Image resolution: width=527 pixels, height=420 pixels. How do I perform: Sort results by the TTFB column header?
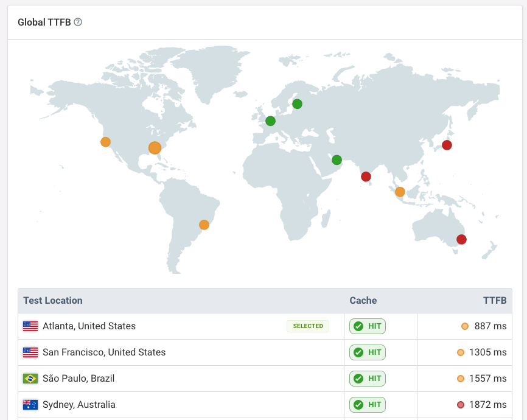point(495,300)
